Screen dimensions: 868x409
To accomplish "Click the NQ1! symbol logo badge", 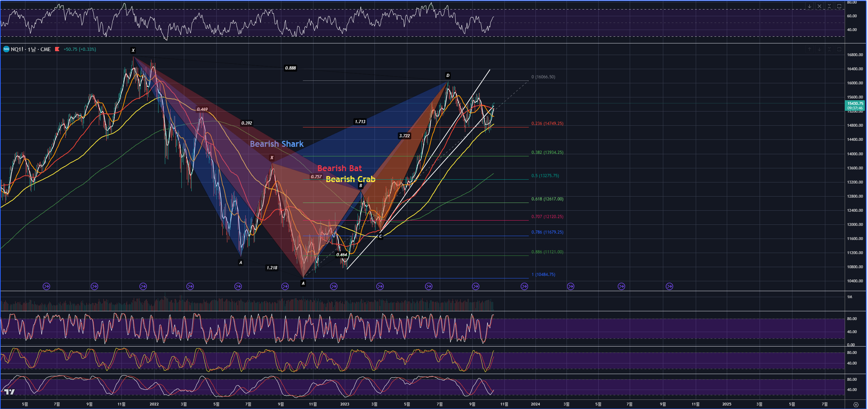I will (x=6, y=49).
